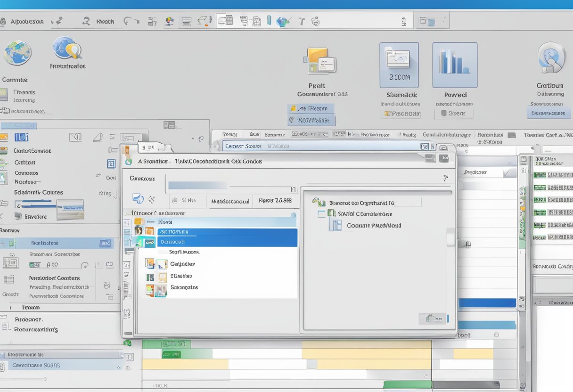The height and width of the screenshot is (392, 573).
Task: Click the 'Crotioun' round icon at top right
Action: tap(551, 57)
